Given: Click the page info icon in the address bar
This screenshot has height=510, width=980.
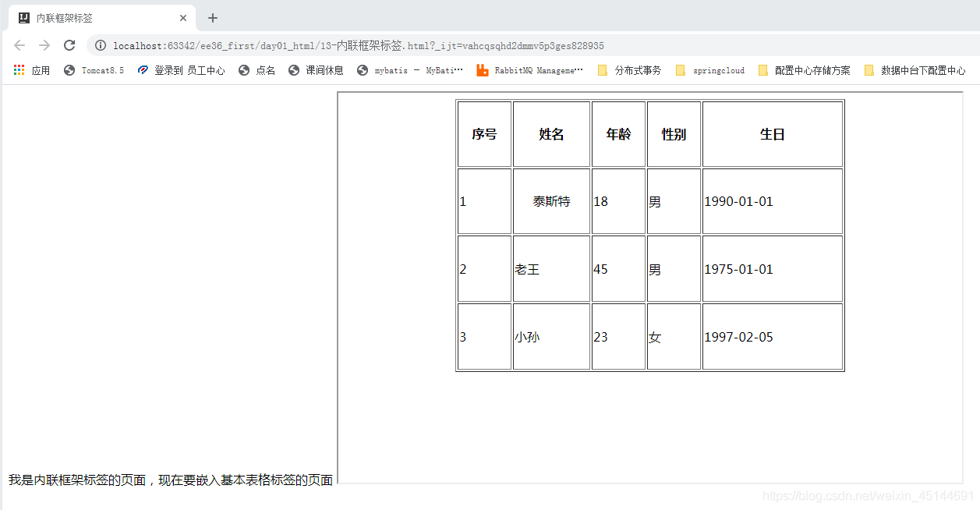Looking at the screenshot, I should (x=99, y=45).
